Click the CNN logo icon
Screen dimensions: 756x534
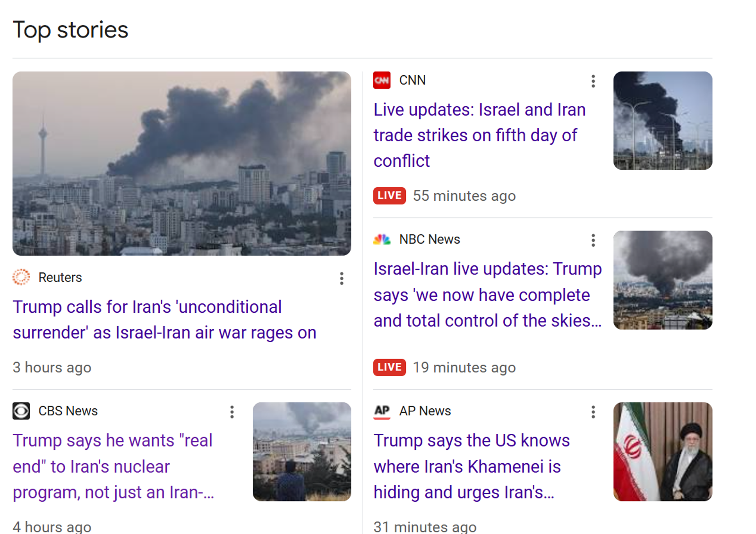[382, 80]
